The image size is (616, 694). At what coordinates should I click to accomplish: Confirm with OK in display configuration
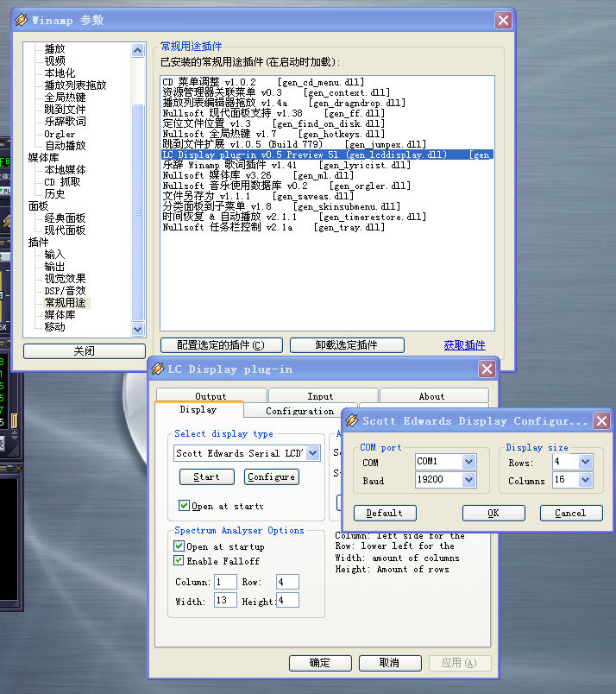(x=493, y=513)
